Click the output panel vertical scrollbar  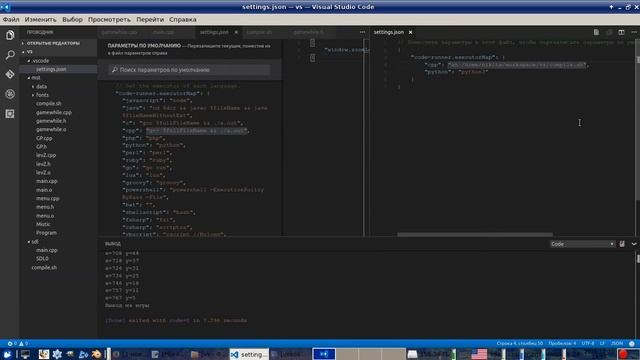638,259
